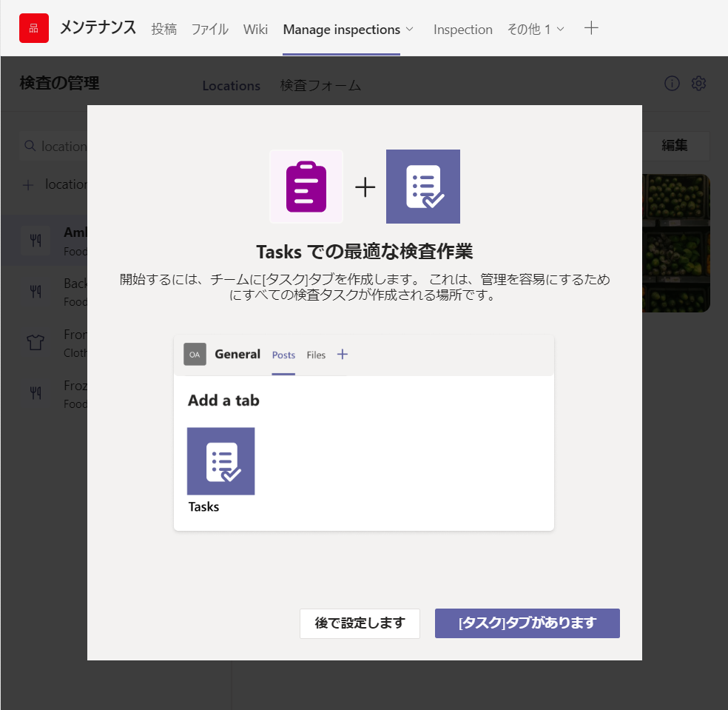
Task: Open the 投稿 tab
Action: [164, 30]
